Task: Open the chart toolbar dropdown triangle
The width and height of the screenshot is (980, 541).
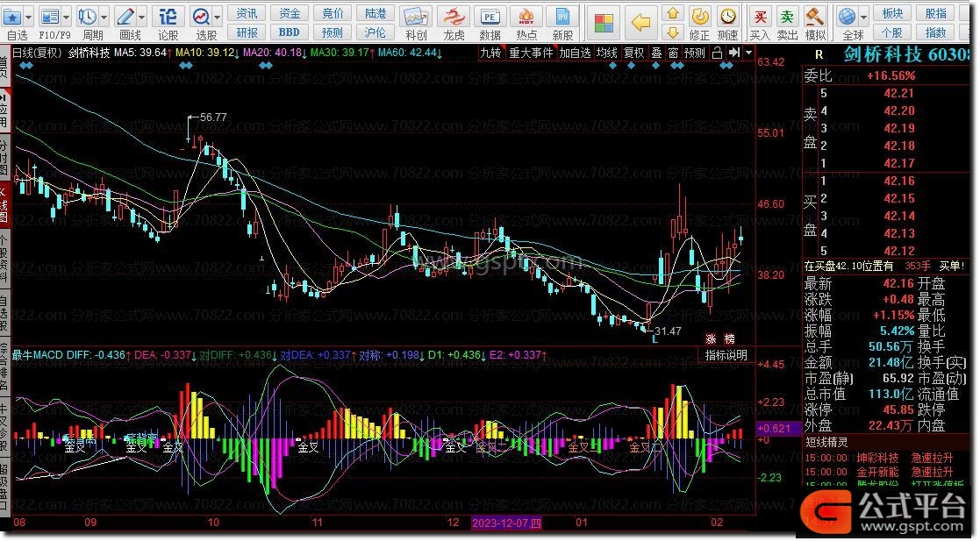Action: click(748, 53)
